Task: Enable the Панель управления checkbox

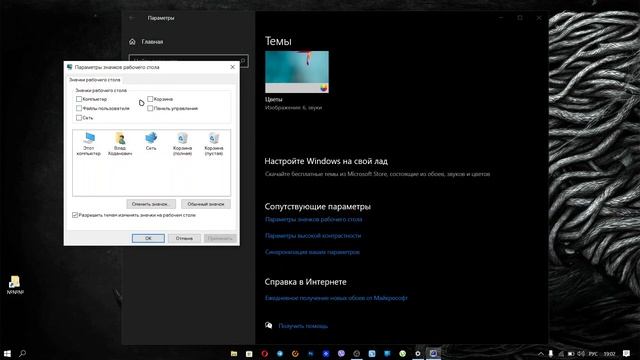Action: pyautogui.click(x=150, y=108)
